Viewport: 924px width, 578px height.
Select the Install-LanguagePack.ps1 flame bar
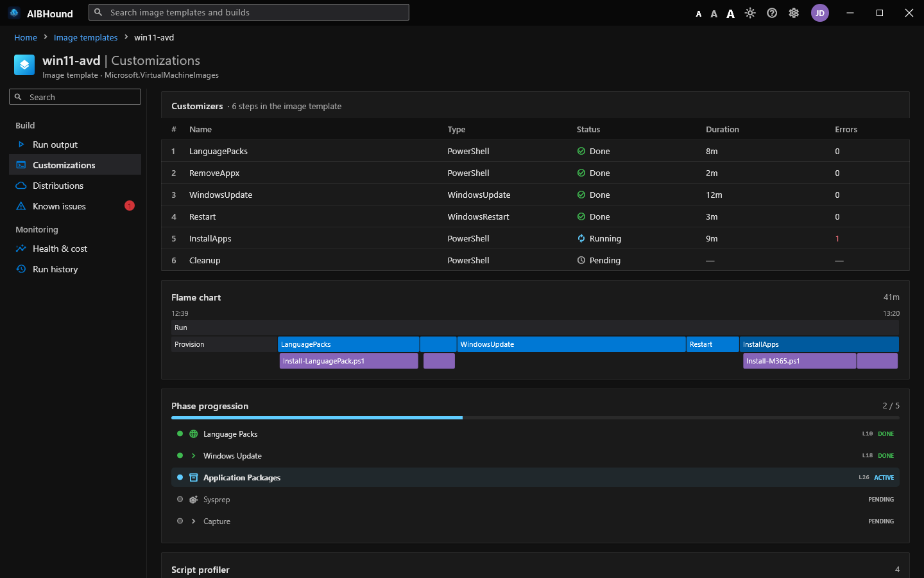tap(348, 361)
